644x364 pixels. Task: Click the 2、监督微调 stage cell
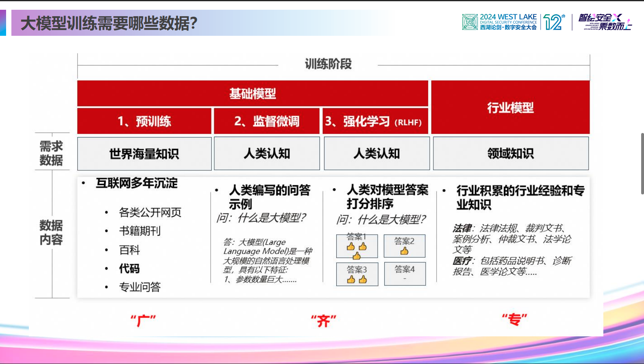point(267,121)
